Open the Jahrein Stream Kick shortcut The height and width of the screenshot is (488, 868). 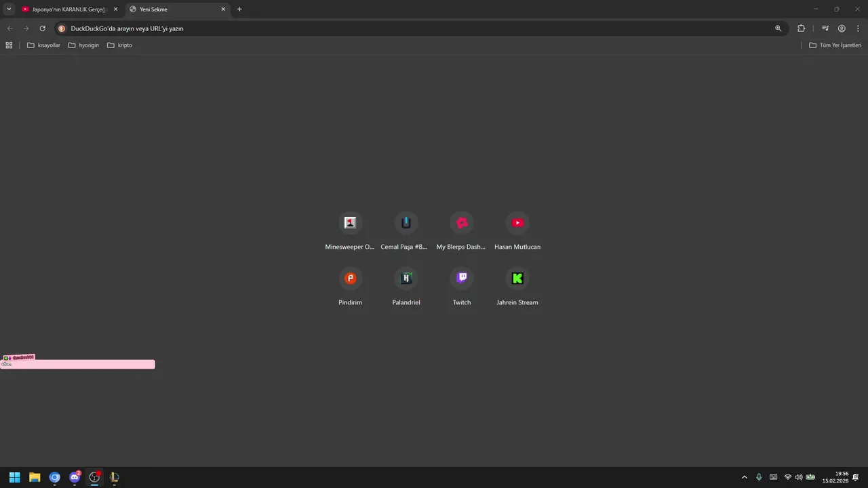pos(517,286)
